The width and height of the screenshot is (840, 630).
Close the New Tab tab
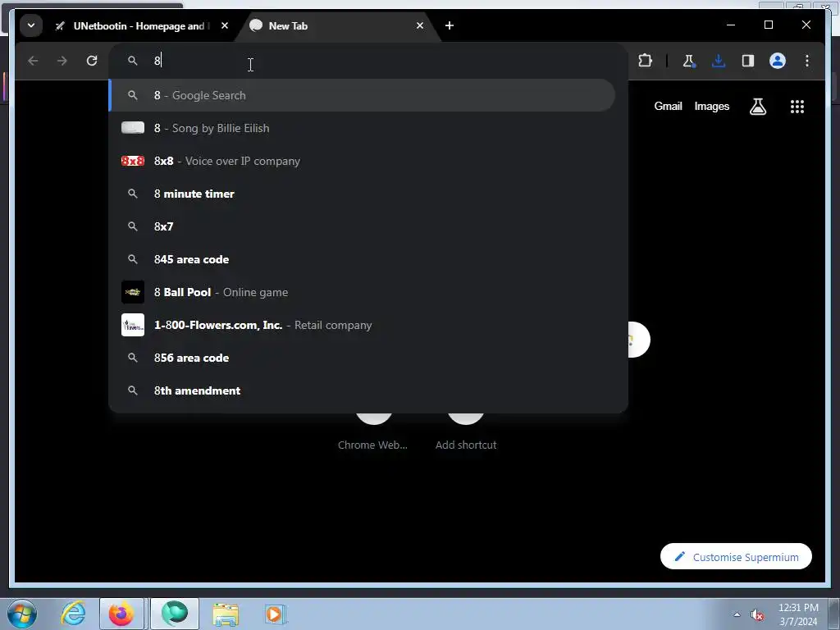coord(420,25)
